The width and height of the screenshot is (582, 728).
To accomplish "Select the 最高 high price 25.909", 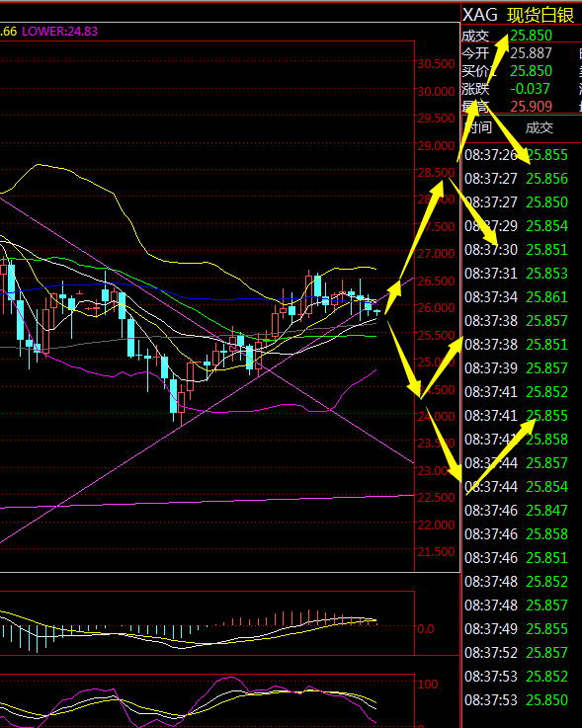I will point(531,107).
